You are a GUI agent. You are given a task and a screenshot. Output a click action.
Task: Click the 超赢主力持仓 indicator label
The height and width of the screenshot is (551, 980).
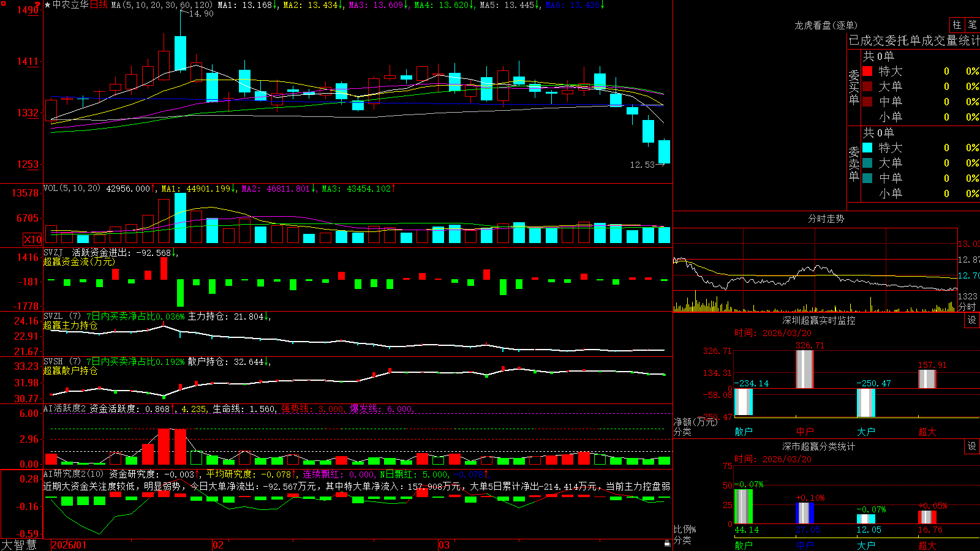point(70,326)
